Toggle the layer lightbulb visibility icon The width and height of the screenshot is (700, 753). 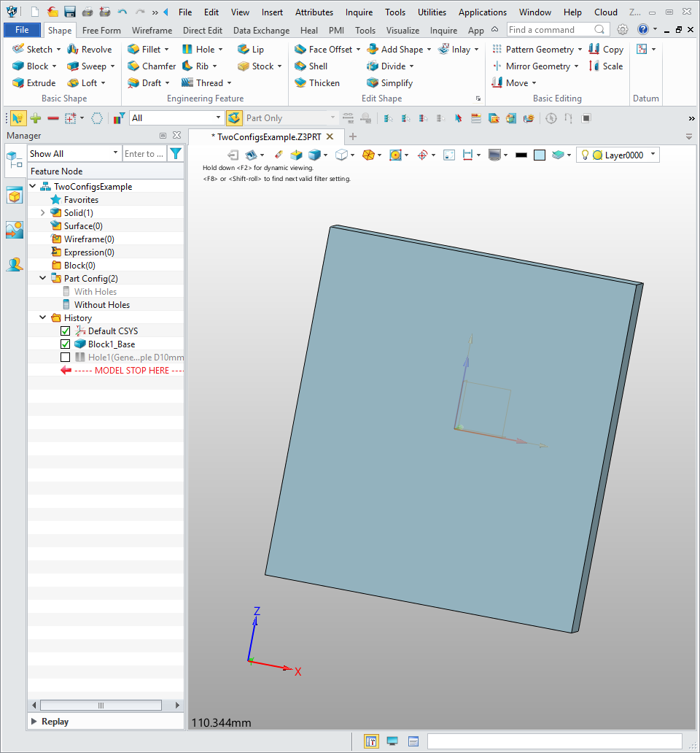(585, 155)
